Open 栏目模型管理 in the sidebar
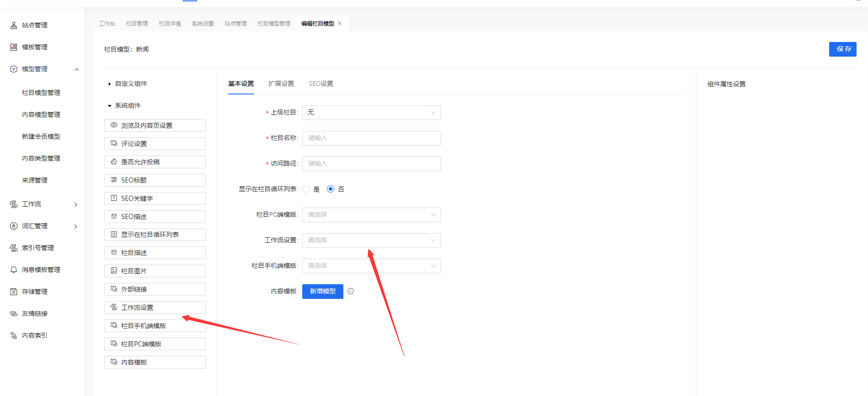The image size is (868, 396). (x=41, y=93)
